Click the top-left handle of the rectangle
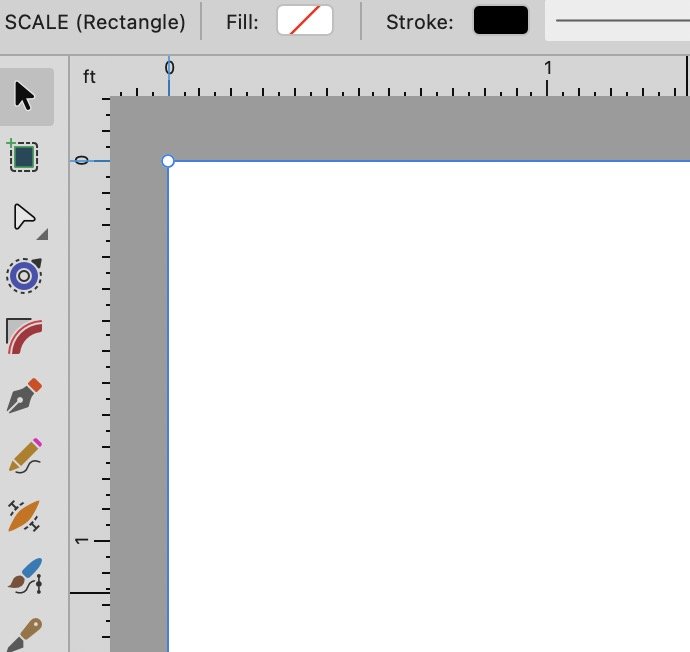This screenshot has width=690, height=652. [x=168, y=161]
